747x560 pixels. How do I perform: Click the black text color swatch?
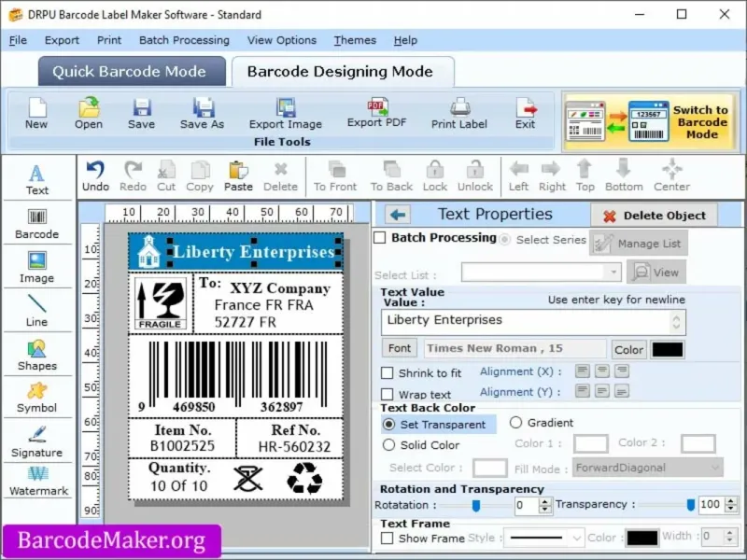click(668, 349)
